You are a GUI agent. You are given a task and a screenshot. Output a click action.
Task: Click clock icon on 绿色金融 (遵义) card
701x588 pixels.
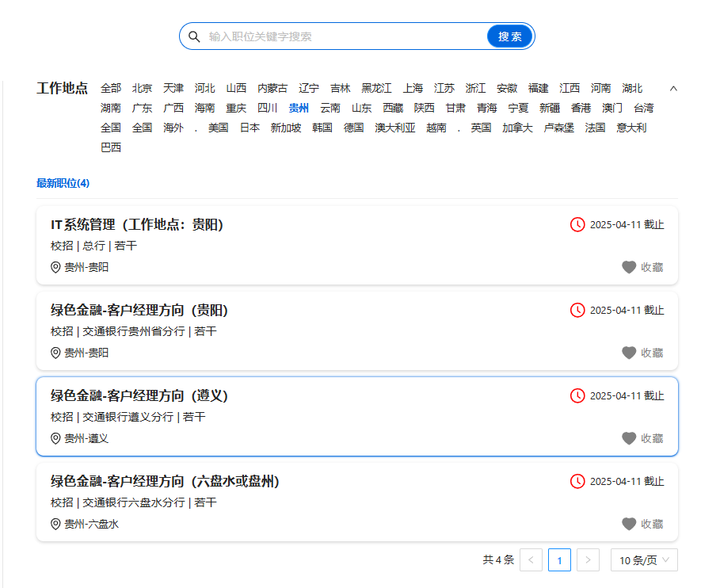click(577, 395)
